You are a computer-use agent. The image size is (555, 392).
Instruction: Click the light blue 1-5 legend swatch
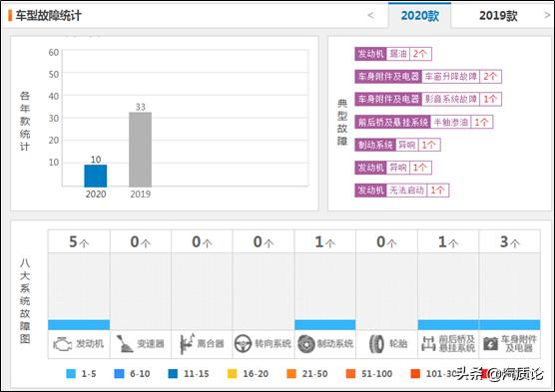pos(71,374)
